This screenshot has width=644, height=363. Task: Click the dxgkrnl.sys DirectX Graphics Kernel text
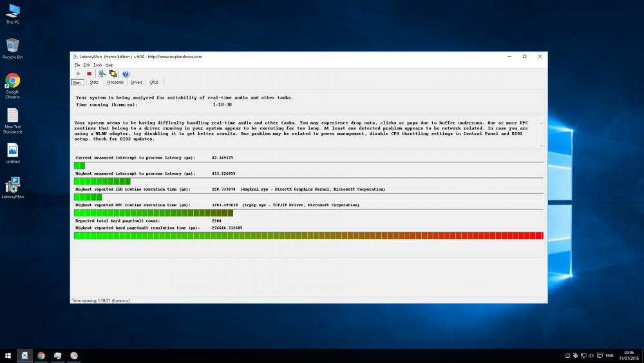pos(312,190)
